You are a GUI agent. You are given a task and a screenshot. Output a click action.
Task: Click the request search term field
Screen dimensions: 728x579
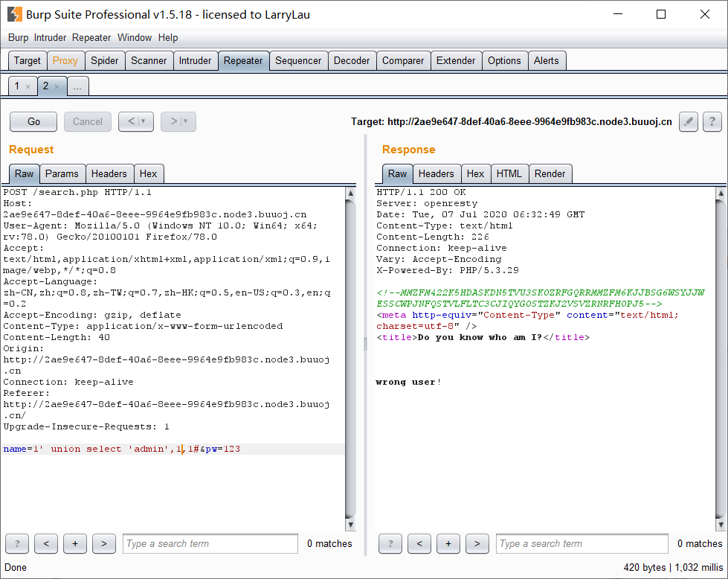pyautogui.click(x=210, y=544)
